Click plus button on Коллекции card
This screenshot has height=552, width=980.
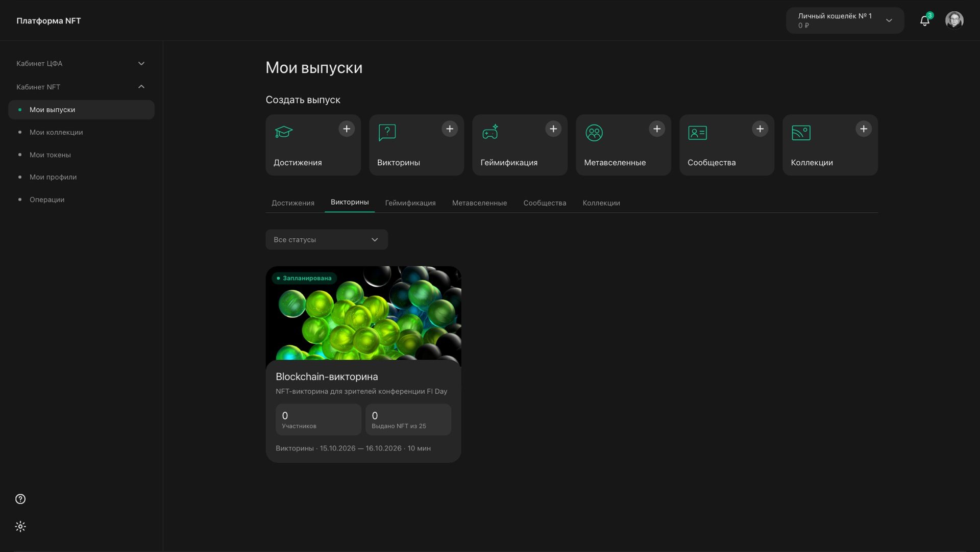point(864,129)
